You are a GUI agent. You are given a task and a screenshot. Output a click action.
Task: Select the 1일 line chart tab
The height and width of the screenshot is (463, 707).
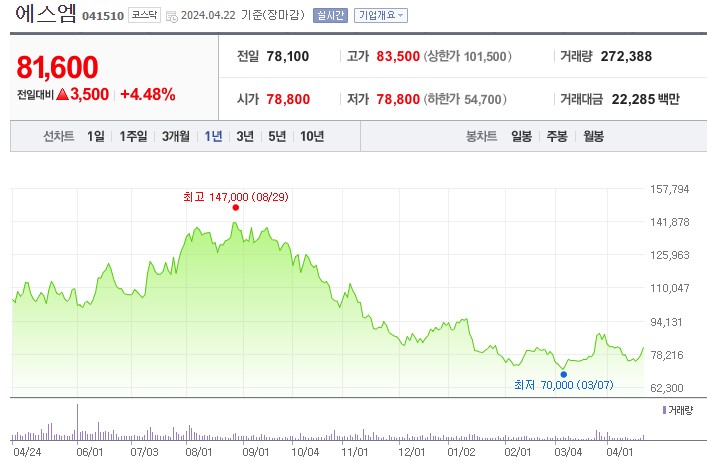[x=96, y=136]
